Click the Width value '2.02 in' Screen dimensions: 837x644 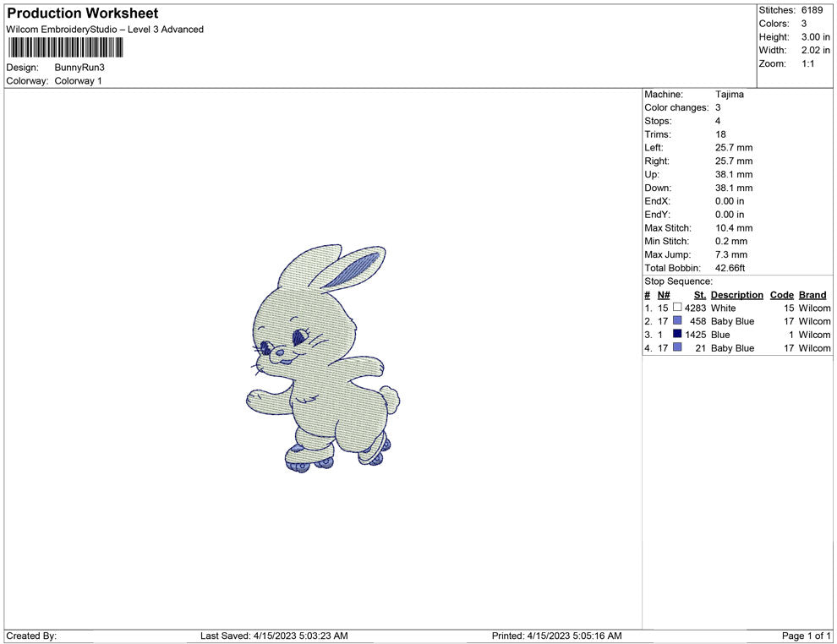pos(815,50)
